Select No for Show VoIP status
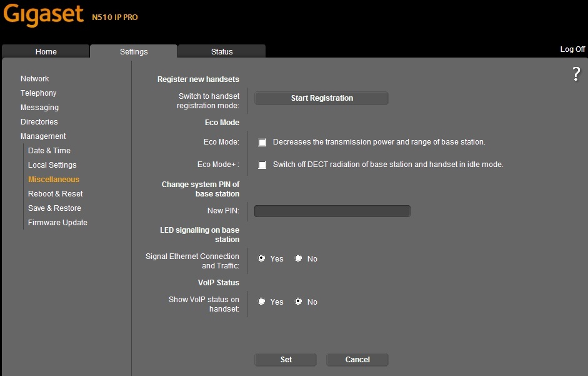The height and width of the screenshot is (376, 588). tap(298, 302)
